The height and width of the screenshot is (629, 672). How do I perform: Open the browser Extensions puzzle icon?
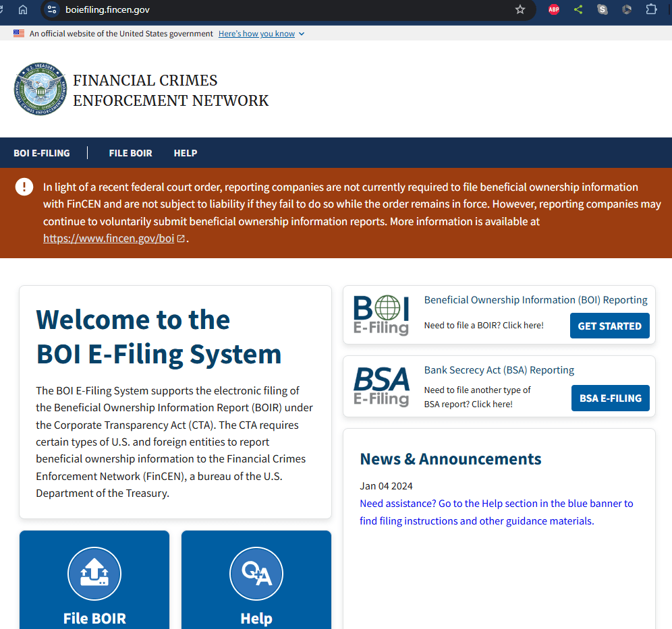[651, 9]
